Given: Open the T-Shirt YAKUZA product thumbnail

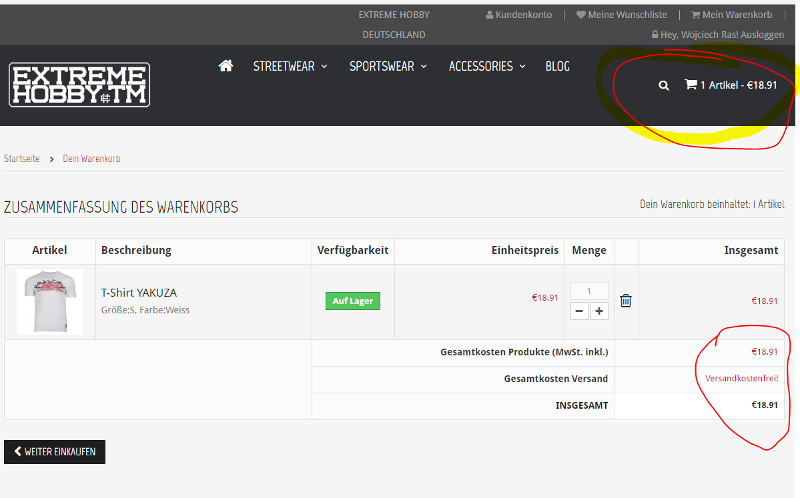Looking at the screenshot, I should [49, 302].
